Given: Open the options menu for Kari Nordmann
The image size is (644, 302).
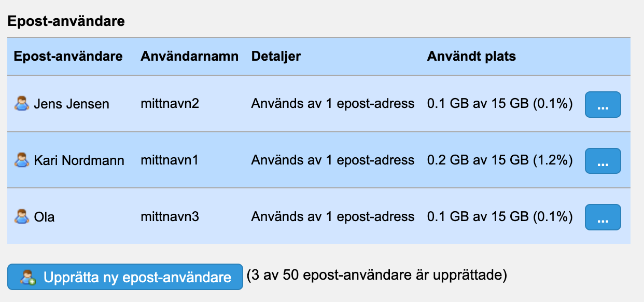Looking at the screenshot, I should click(x=603, y=161).
